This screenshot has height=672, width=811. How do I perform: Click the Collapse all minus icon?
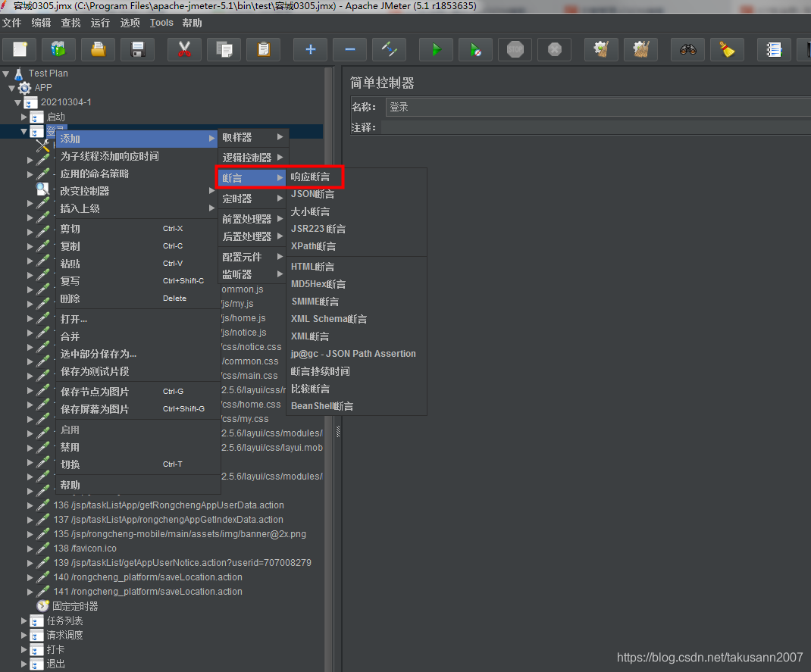pyautogui.click(x=349, y=50)
